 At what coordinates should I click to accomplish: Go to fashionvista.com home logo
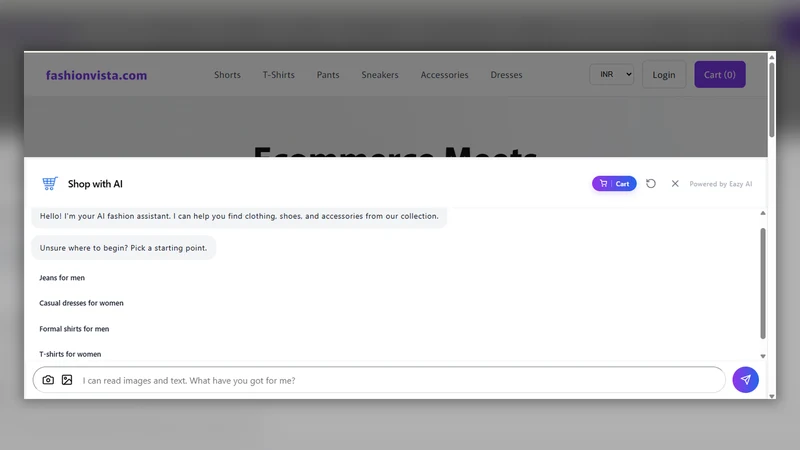[96, 75]
